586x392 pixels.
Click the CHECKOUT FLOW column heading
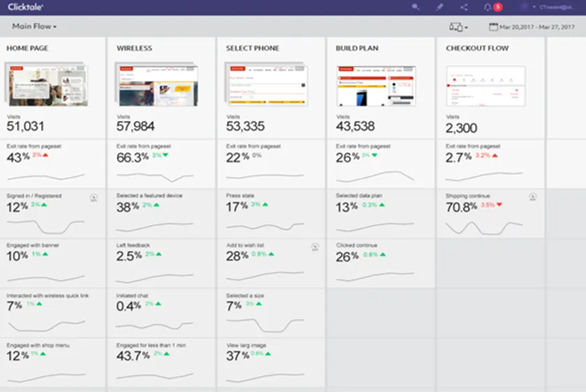[x=477, y=48]
